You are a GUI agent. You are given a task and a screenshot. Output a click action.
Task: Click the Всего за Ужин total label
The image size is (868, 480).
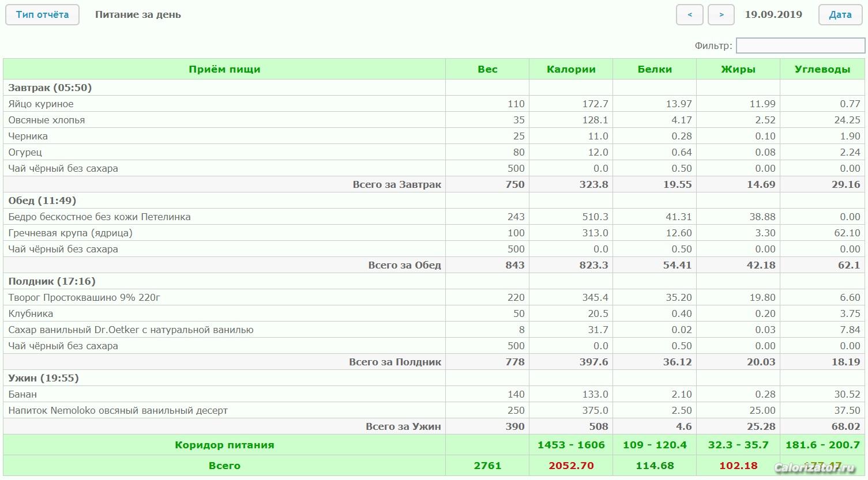(x=403, y=426)
